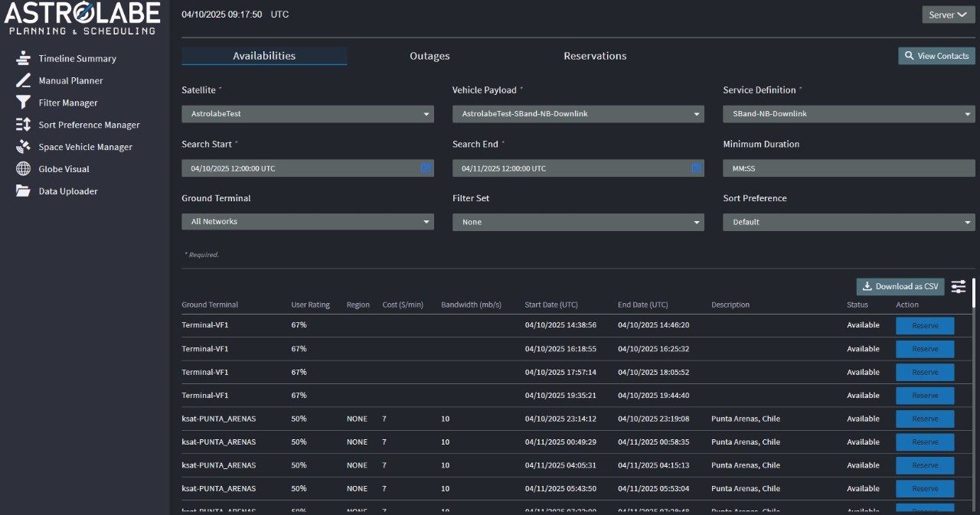Open the Filter Manager
The height and width of the screenshot is (515, 980).
click(67, 102)
